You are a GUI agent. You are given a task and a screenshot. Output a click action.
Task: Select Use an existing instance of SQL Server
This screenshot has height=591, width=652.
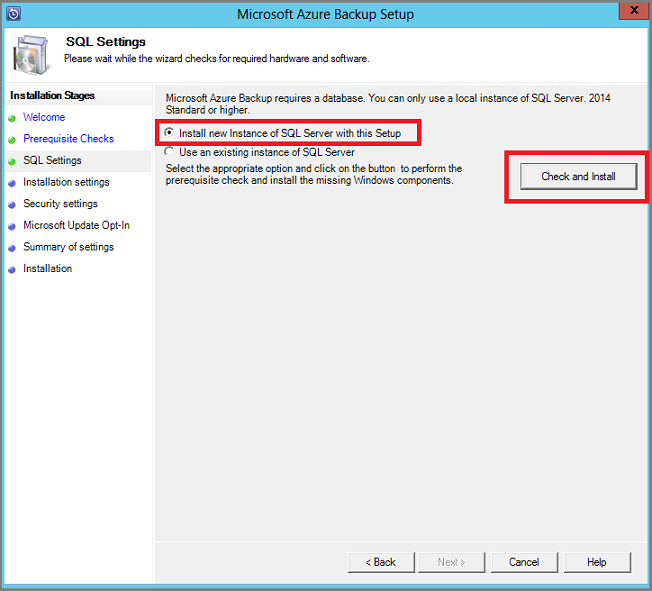[169, 151]
